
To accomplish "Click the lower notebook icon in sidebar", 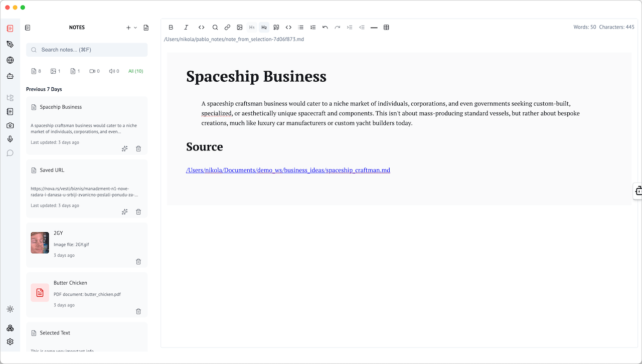I will click(x=10, y=111).
